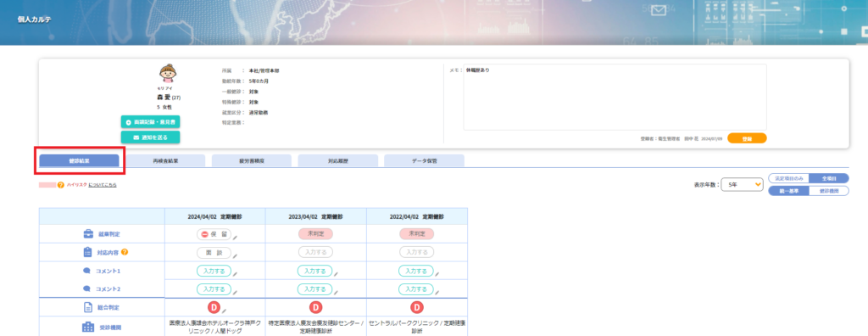Open the 再検査結果 tab
Screen dimensions: 868x336
click(x=165, y=161)
